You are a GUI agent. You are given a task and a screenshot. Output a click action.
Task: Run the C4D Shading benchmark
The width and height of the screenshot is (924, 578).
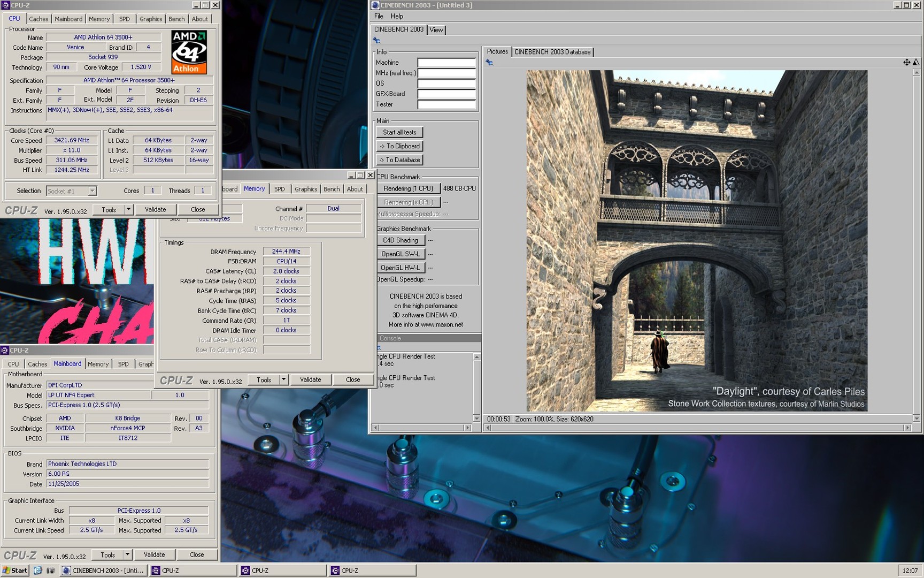point(401,240)
